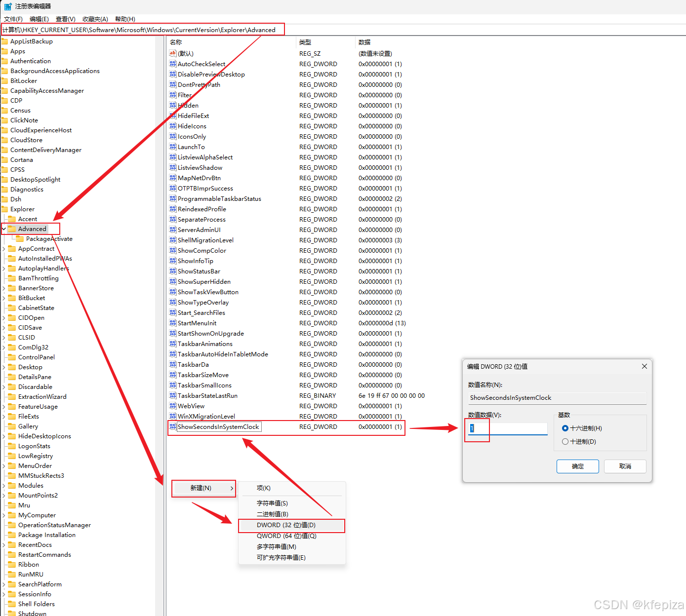Screen dimensions: 686x616
Task: Click 取消 to cancel editing
Action: point(625,466)
